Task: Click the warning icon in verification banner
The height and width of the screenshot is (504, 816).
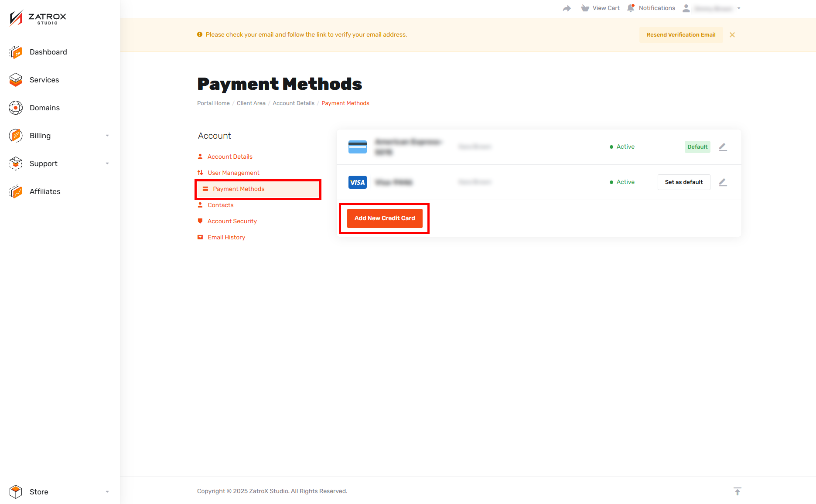Action: [x=200, y=34]
